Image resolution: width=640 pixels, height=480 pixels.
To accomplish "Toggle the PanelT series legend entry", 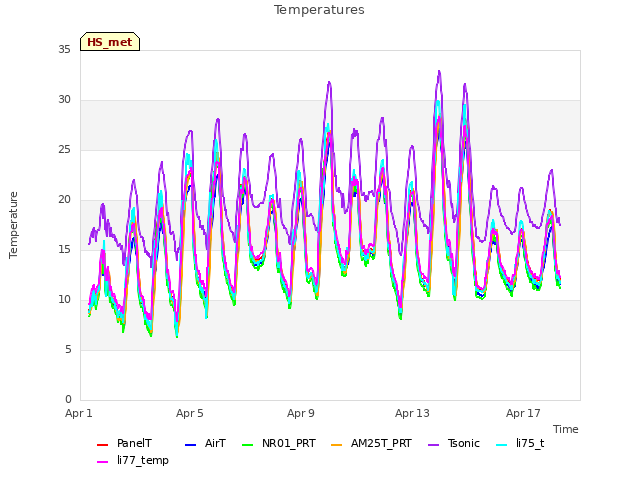I will coord(124,444).
